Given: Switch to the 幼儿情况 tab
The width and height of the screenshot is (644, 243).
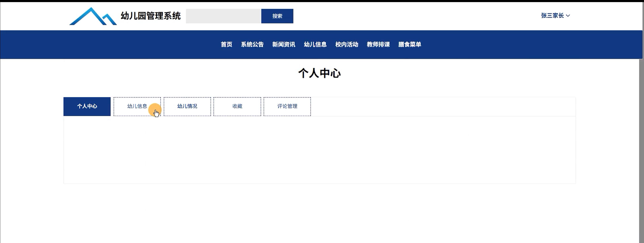Looking at the screenshot, I should [187, 106].
